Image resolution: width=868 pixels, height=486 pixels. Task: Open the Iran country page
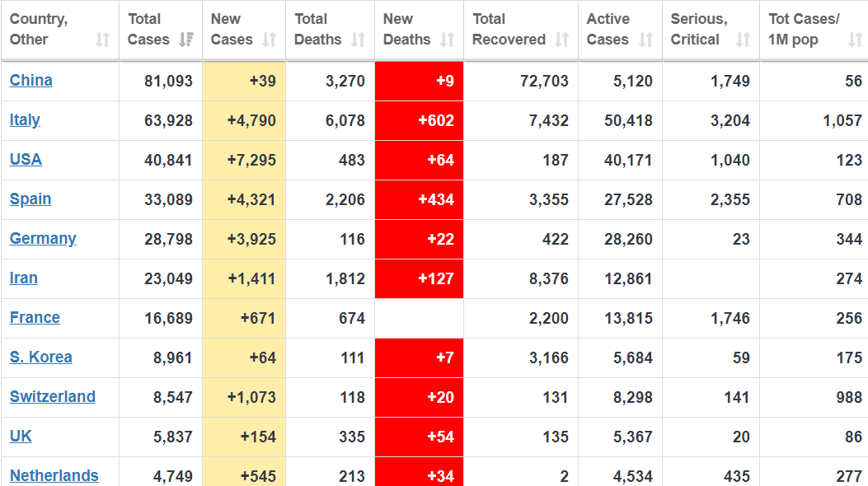coord(24,278)
